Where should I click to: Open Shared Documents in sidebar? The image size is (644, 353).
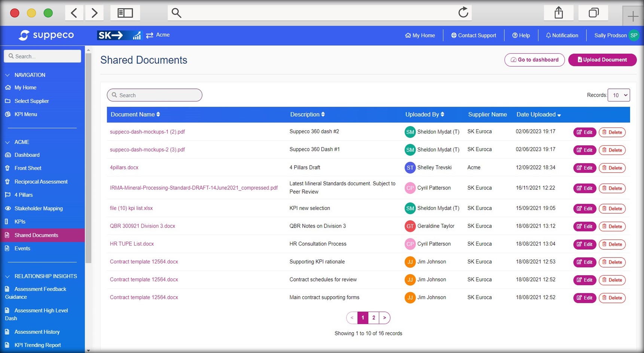click(42, 235)
